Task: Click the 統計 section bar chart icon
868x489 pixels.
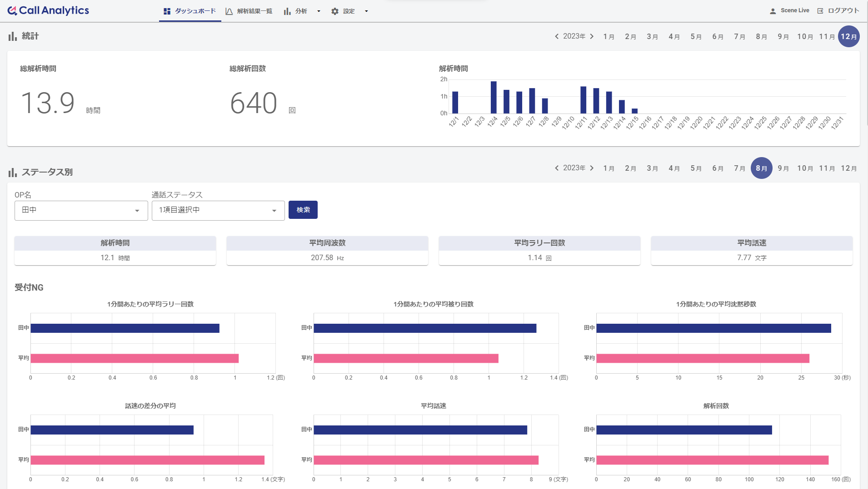Action: [13, 36]
